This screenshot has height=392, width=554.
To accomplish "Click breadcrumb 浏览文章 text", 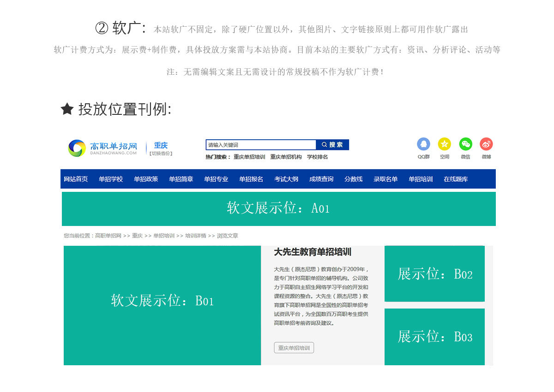I will click(x=228, y=236).
